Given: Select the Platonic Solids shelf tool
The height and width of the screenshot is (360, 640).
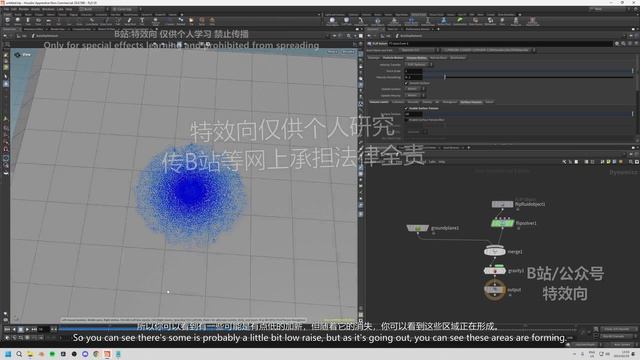Looking at the screenshot, I should pyautogui.click(x=156, y=21).
